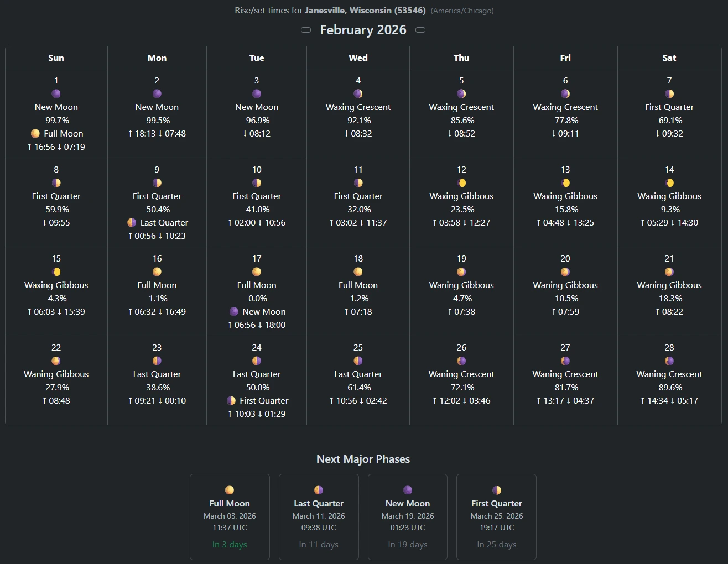Click the Sun column header
The image size is (728, 564).
click(56, 58)
